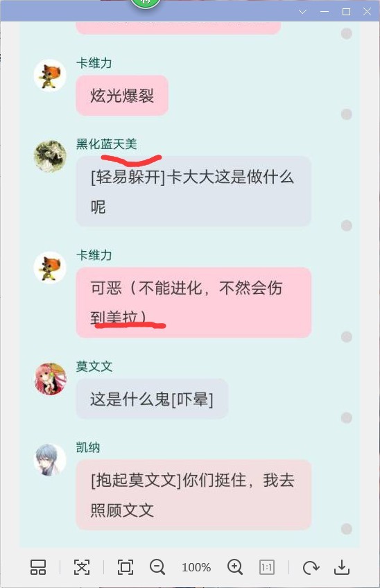
Task: Show image at original 1:1 size
Action: [x=267, y=567]
